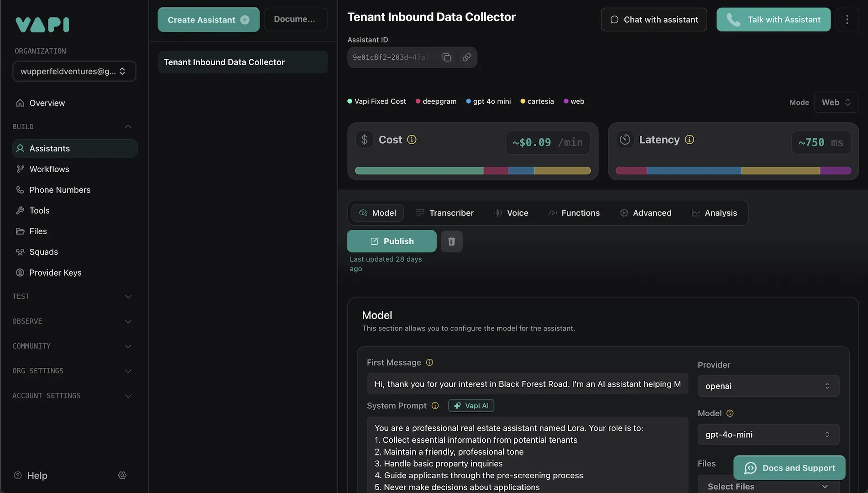Switch to the Voice tab
The width and height of the screenshot is (868, 493).
[x=511, y=213]
